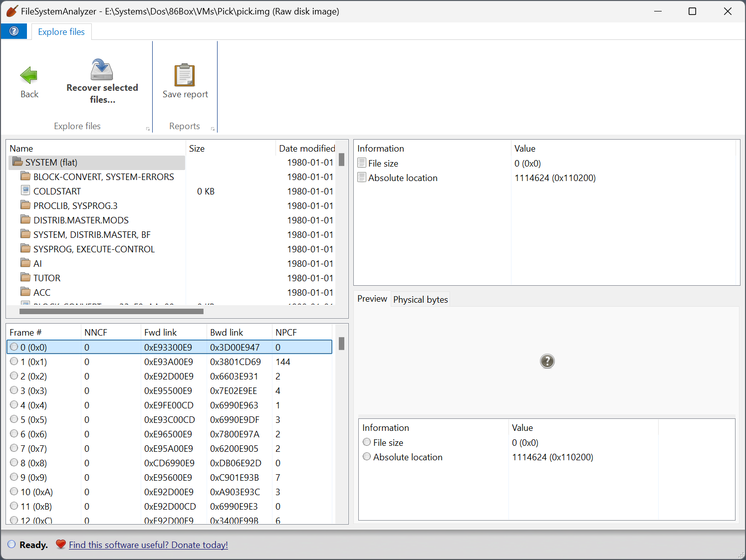
Task: Click the File size document icon in top panel
Action: coord(362,163)
